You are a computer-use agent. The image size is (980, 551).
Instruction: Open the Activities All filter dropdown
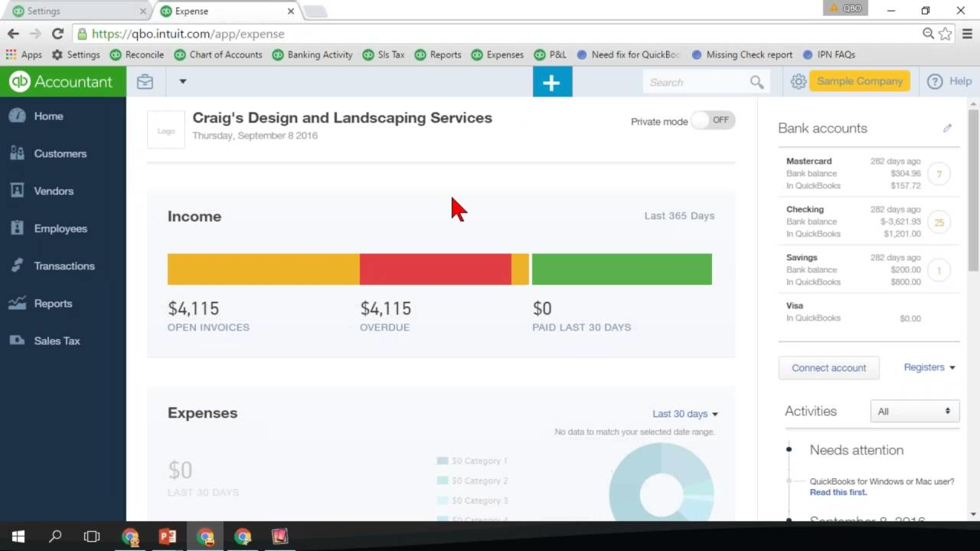point(914,411)
